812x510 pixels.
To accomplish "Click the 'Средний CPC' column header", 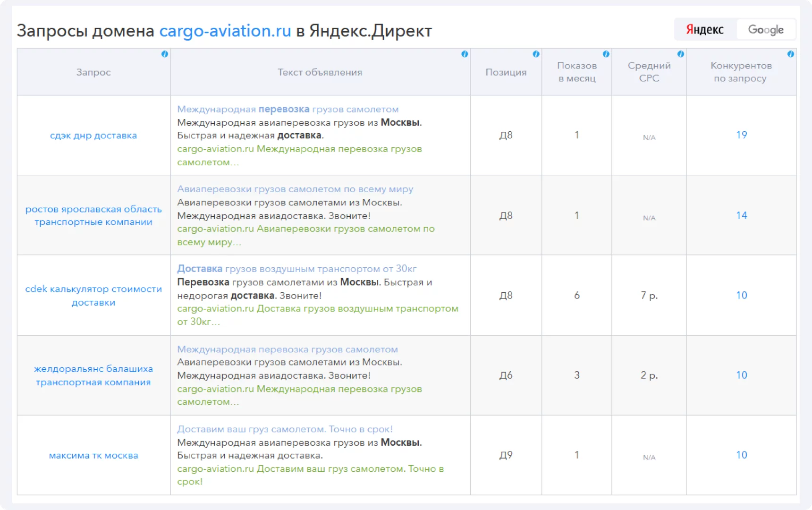I will [649, 72].
